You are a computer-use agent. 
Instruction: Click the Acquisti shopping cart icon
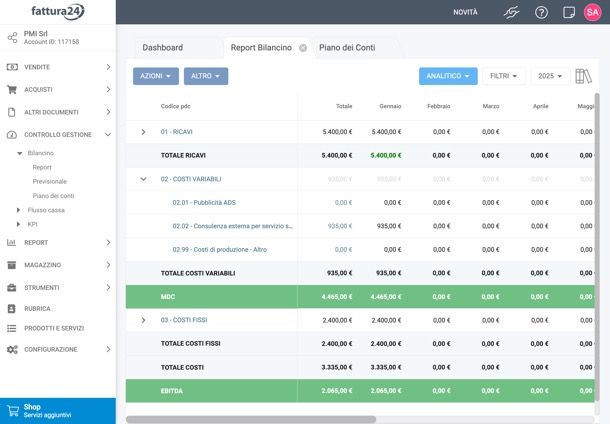12,89
